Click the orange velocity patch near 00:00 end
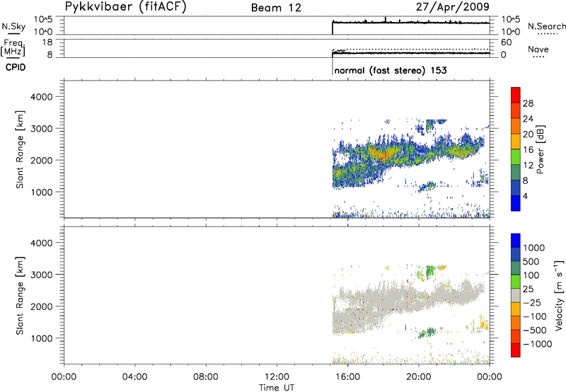This screenshot has height=392, width=566. pyautogui.click(x=483, y=322)
